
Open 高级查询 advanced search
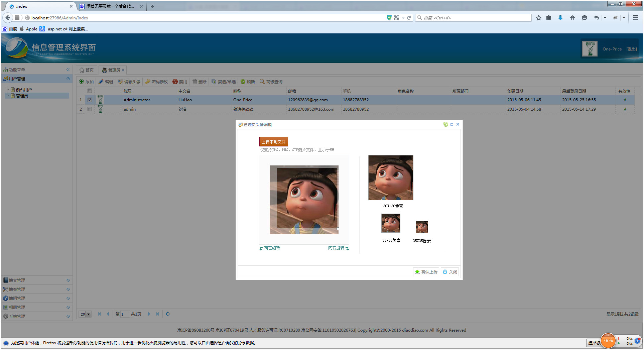coord(271,82)
